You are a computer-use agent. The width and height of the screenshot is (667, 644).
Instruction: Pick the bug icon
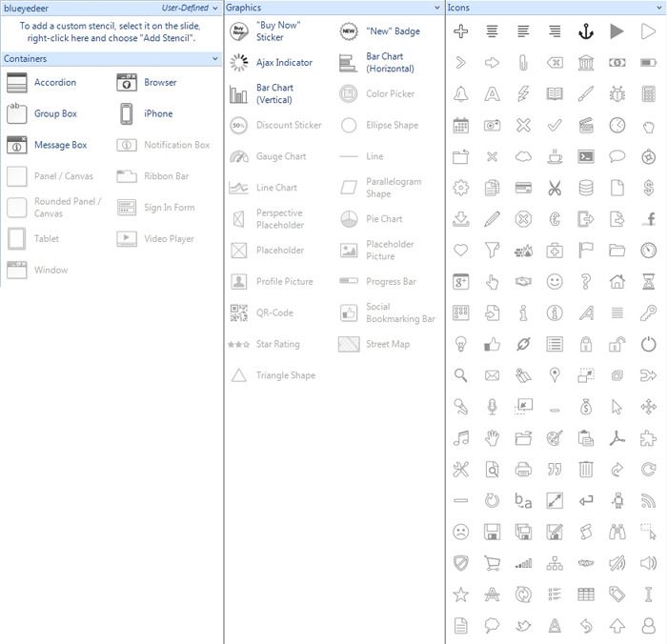coord(616,94)
